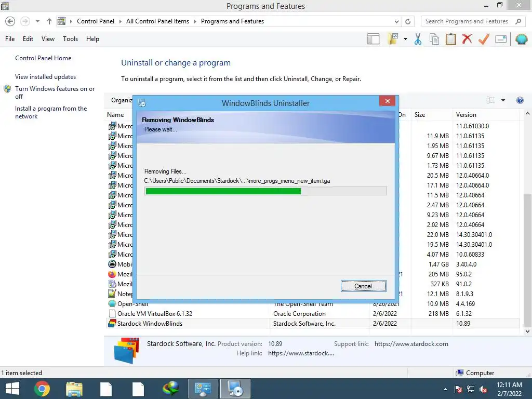Click the orange checkmark Properties toolbar icon
532x399 pixels.
coord(484,39)
